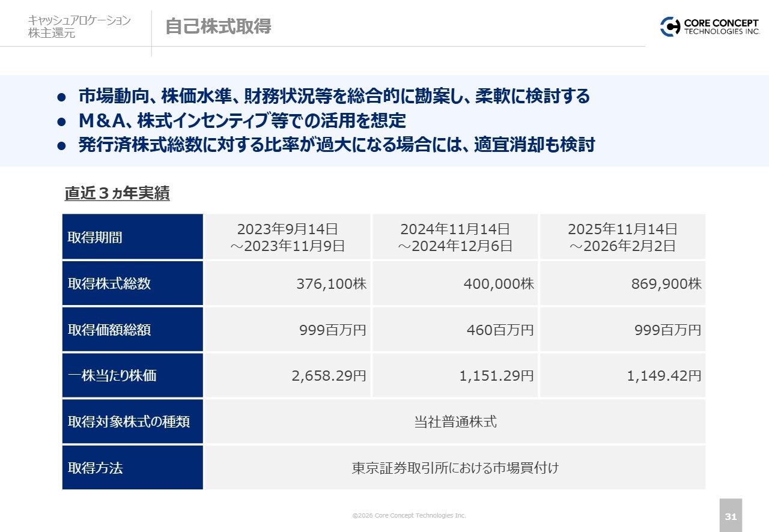Select the 自己株式取得 slide title
769x532 pixels.
(218, 27)
